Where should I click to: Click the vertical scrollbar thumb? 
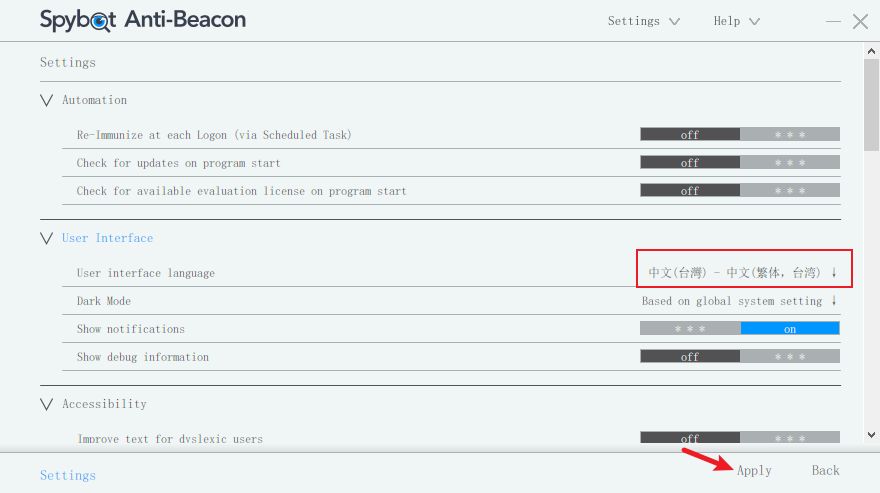pyautogui.click(x=871, y=104)
